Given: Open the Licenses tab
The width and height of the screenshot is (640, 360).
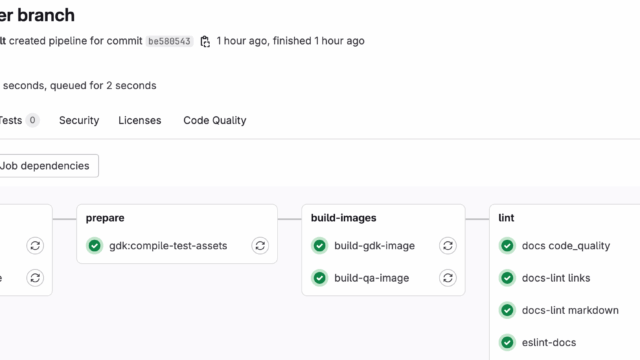Looking at the screenshot, I should [140, 120].
